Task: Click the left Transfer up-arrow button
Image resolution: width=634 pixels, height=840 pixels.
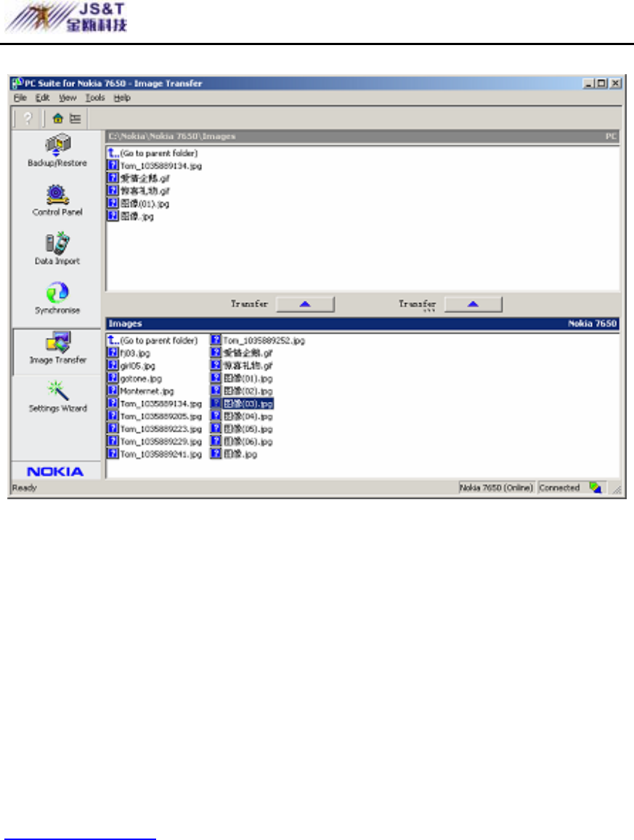Action: (x=305, y=304)
